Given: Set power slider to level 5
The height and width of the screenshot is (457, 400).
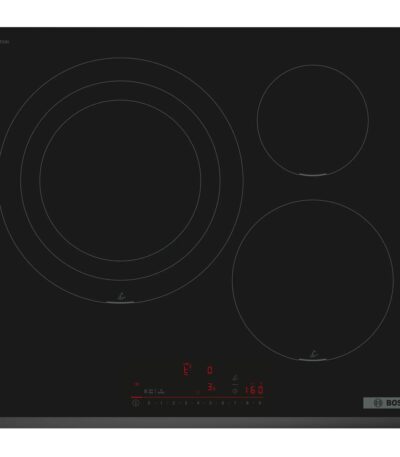Looking at the screenshot, I should [211, 403].
